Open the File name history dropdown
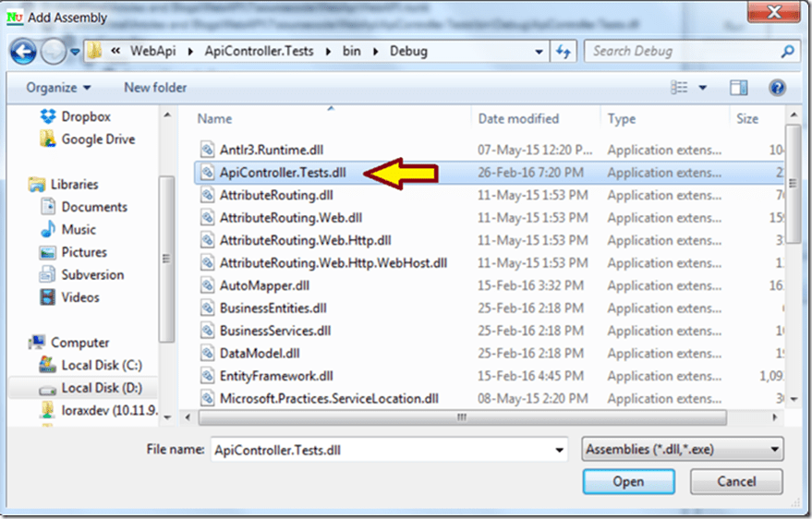 [x=558, y=450]
